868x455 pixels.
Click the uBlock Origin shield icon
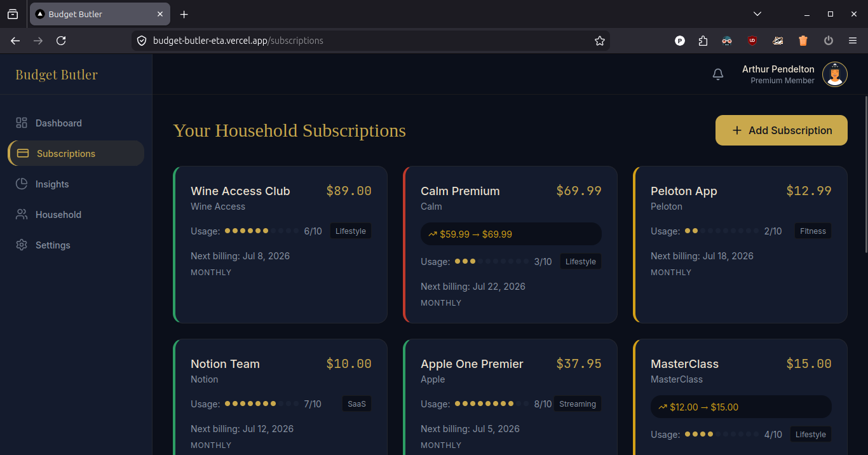coord(752,41)
